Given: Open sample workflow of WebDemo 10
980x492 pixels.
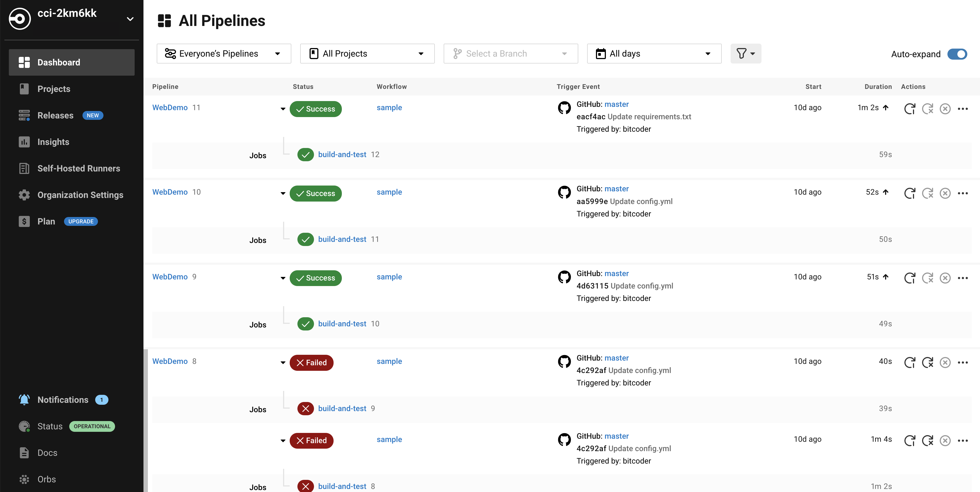Looking at the screenshot, I should pos(389,192).
